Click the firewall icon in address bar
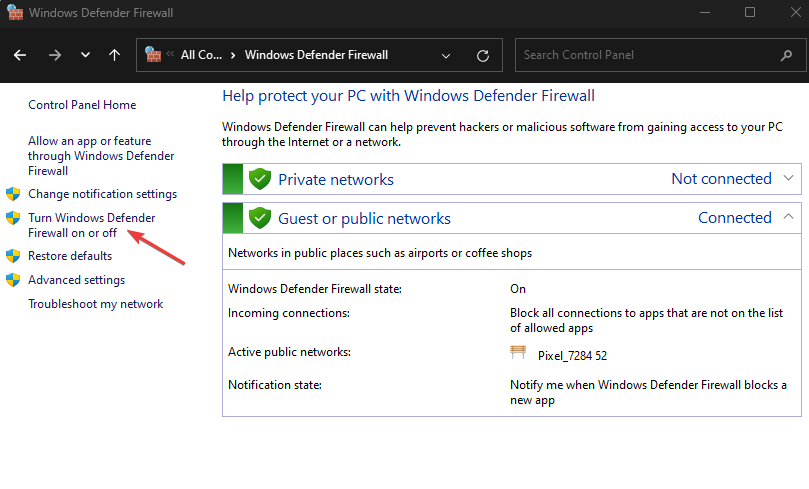 pos(153,54)
